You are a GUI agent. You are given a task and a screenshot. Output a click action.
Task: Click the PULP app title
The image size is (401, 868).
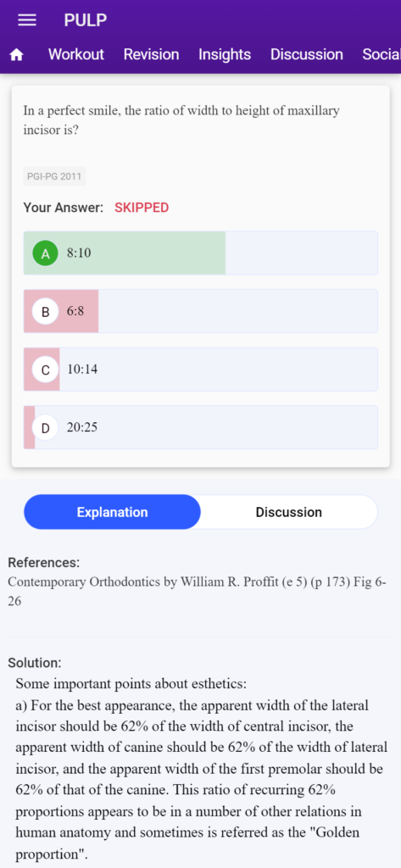[x=86, y=20]
